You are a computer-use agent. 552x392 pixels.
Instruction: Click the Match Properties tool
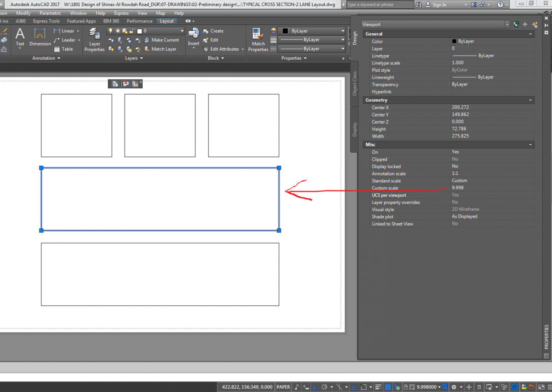point(258,39)
